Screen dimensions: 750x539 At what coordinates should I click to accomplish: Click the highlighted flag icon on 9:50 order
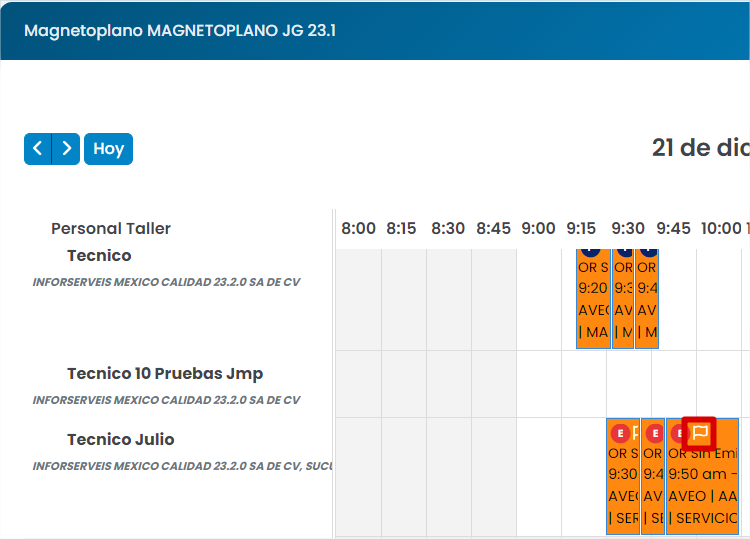click(x=699, y=433)
